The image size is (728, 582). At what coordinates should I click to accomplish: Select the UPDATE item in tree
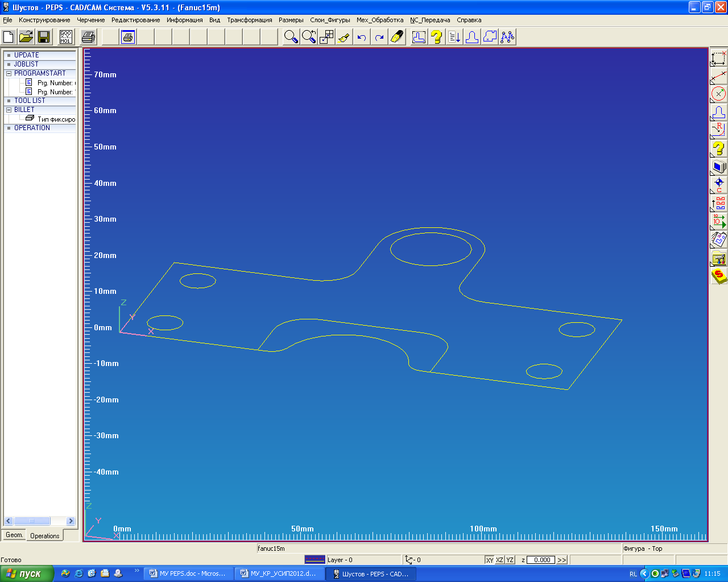tap(27, 55)
